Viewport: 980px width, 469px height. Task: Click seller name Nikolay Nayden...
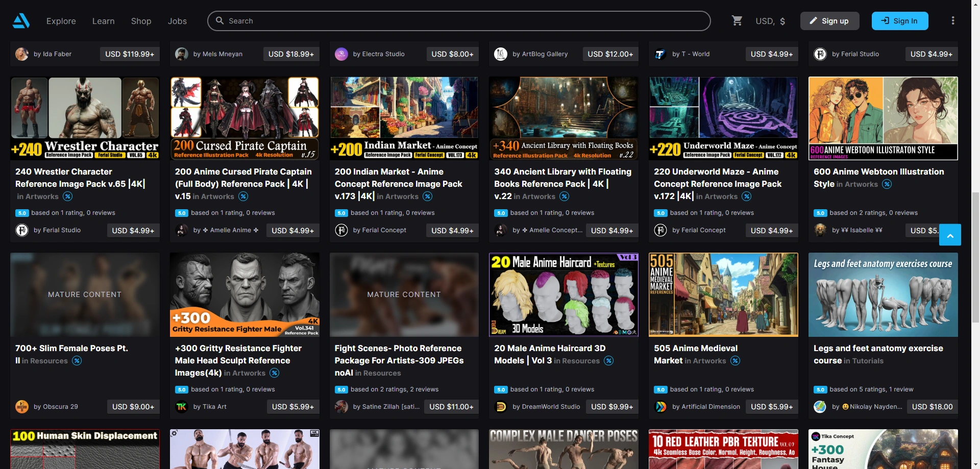876,407
